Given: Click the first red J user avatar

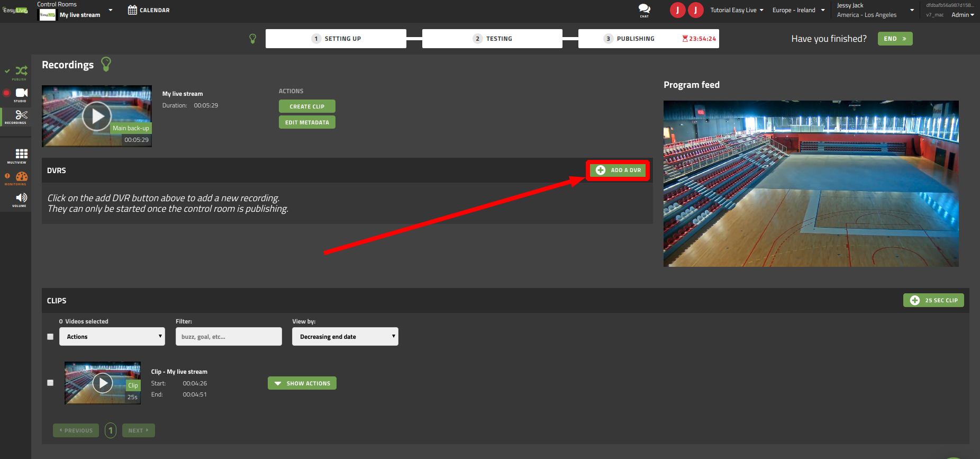Looking at the screenshot, I should click(677, 10).
